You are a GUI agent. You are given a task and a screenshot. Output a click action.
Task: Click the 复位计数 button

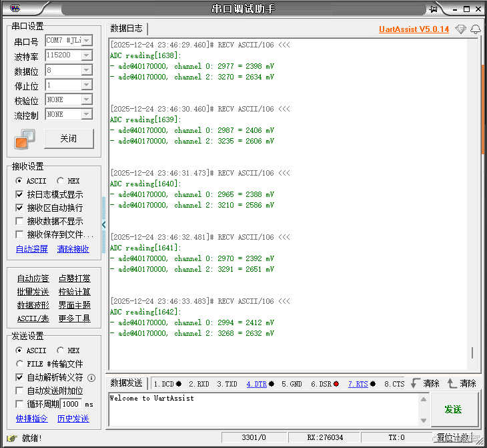pyautogui.click(x=453, y=438)
